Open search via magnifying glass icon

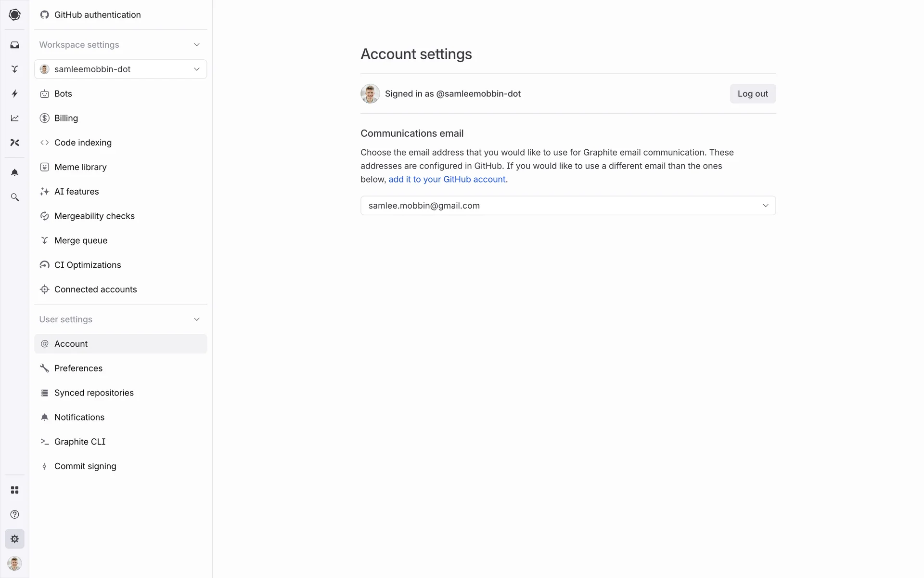[14, 197]
